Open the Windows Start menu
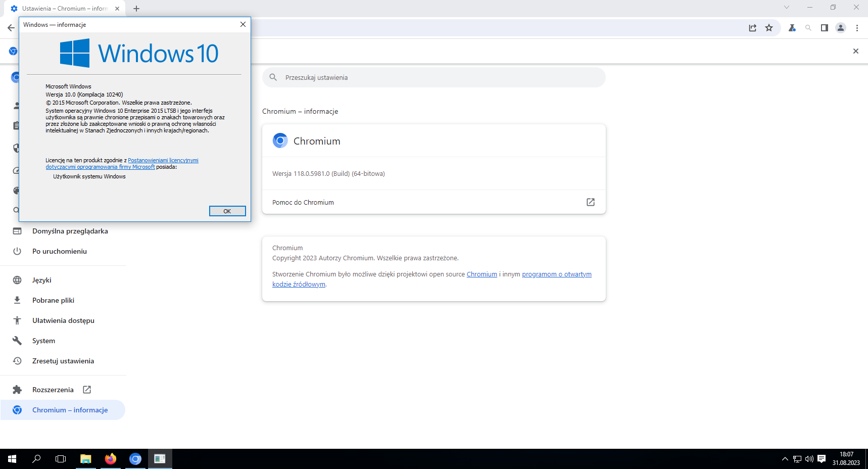 12,459
